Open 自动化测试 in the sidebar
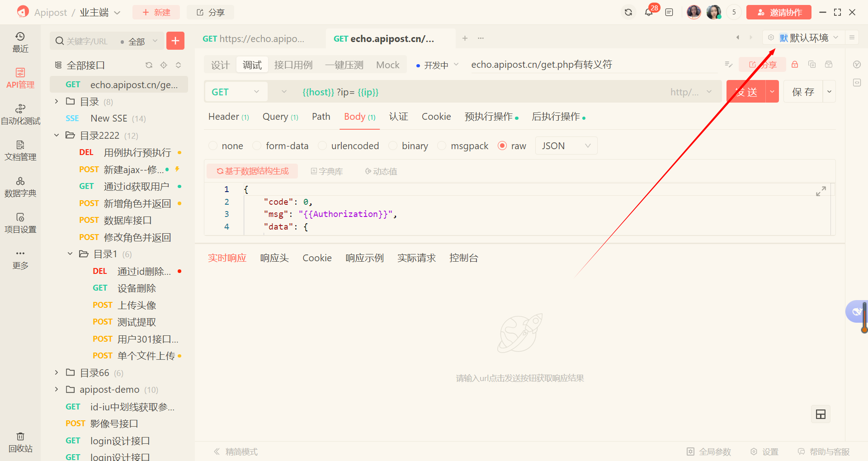This screenshot has width=868, height=461. pyautogui.click(x=20, y=114)
